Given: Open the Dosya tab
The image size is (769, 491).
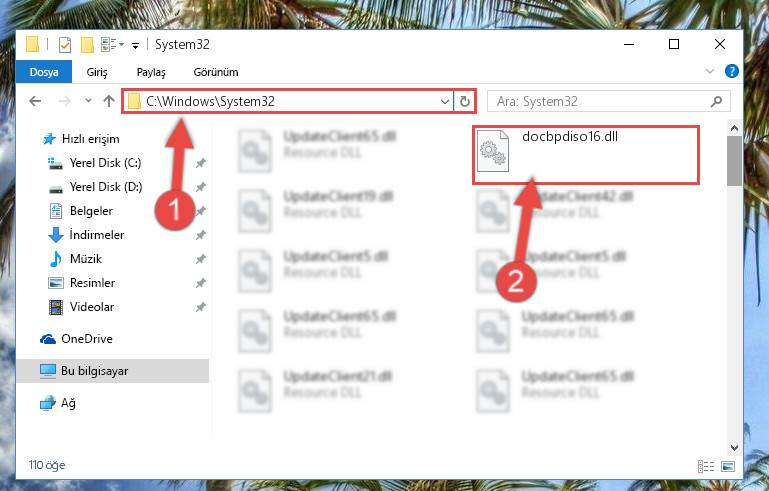Looking at the screenshot, I should (44, 72).
